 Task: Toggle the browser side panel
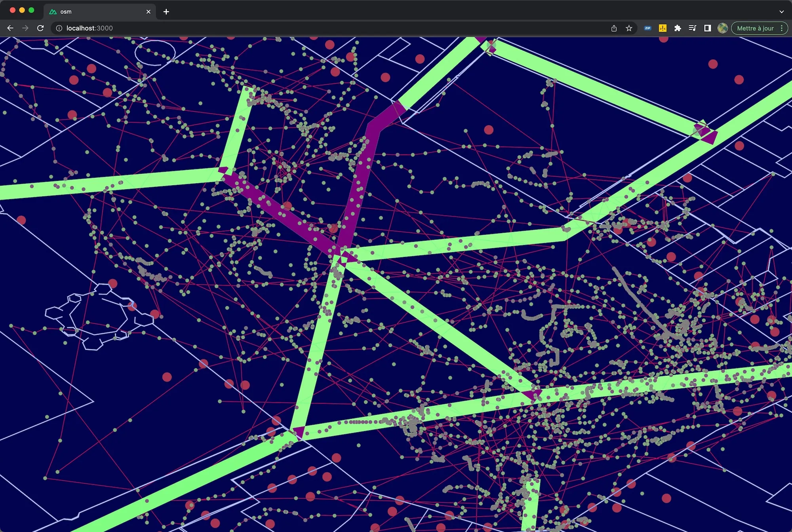(707, 28)
